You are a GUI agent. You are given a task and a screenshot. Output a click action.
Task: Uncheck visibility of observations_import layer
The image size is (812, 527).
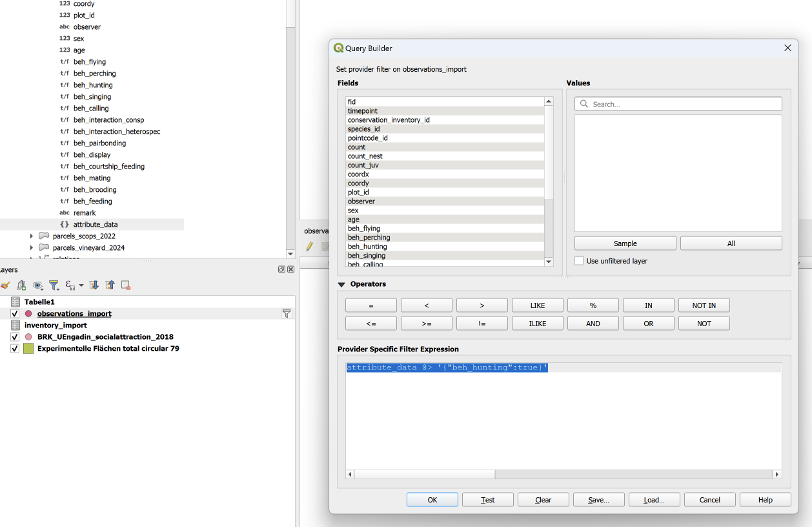(15, 314)
